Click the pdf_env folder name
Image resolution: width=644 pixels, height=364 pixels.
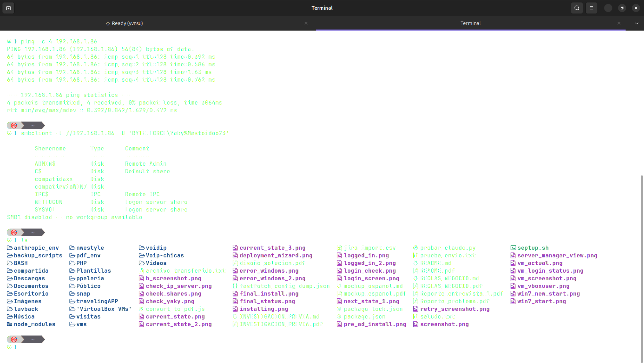[89, 255]
